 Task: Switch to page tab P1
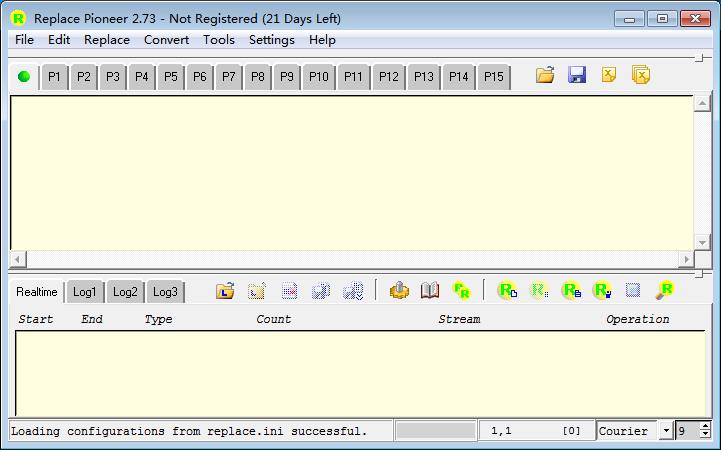pos(54,77)
